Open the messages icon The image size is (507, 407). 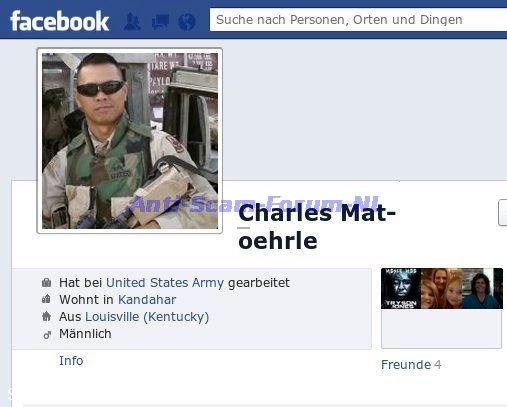point(160,22)
